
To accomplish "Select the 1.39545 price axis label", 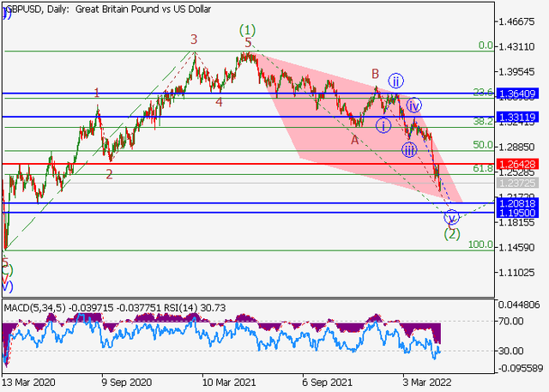I will [516, 72].
